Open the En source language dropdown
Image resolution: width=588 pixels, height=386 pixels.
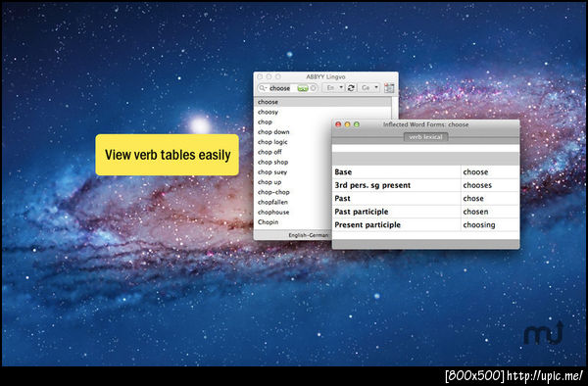(x=333, y=88)
